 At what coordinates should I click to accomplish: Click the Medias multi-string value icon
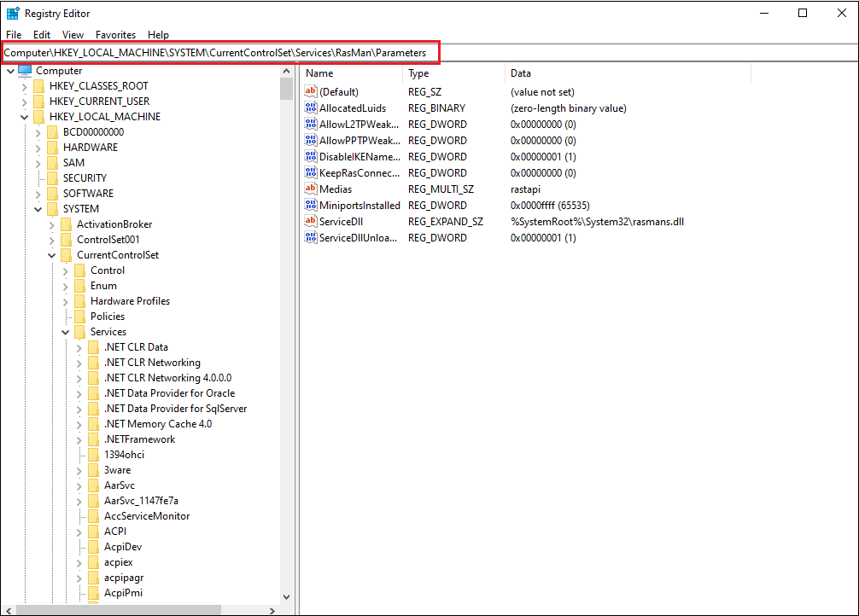311,189
